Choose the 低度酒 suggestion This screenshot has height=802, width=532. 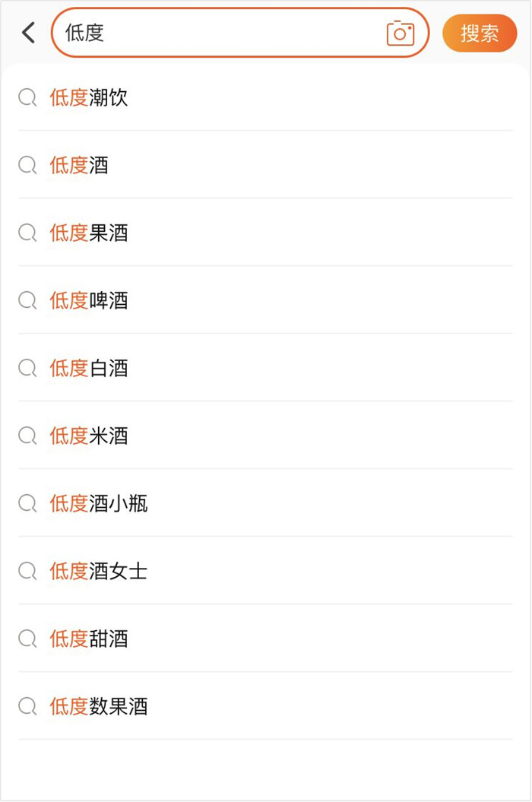coord(265,165)
